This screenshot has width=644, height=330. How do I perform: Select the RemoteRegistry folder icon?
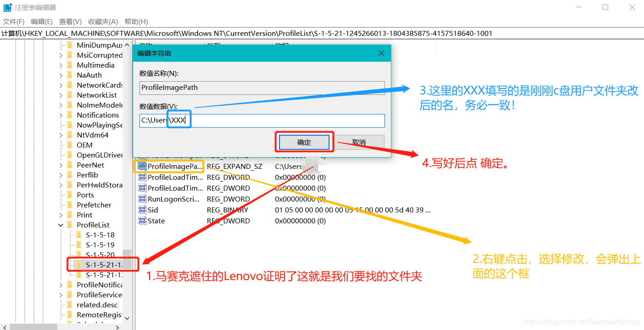point(70,315)
